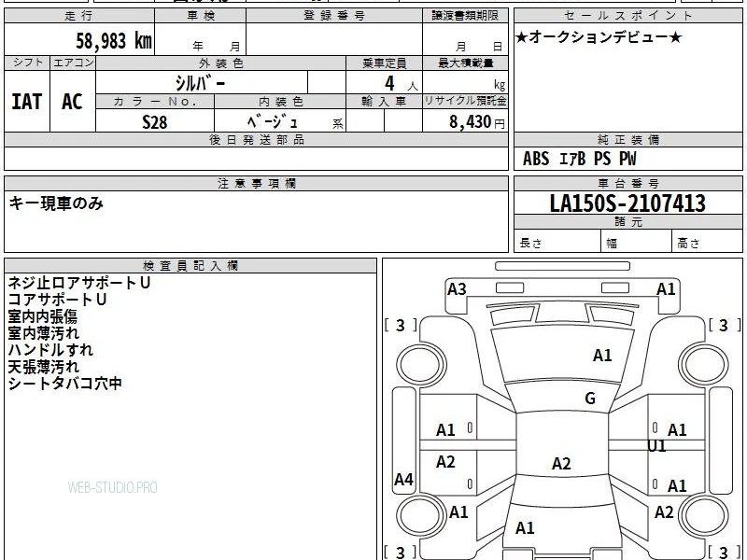The width and height of the screenshot is (747, 560).
Task: Click the カラーNo. header
Action: [x=155, y=102]
